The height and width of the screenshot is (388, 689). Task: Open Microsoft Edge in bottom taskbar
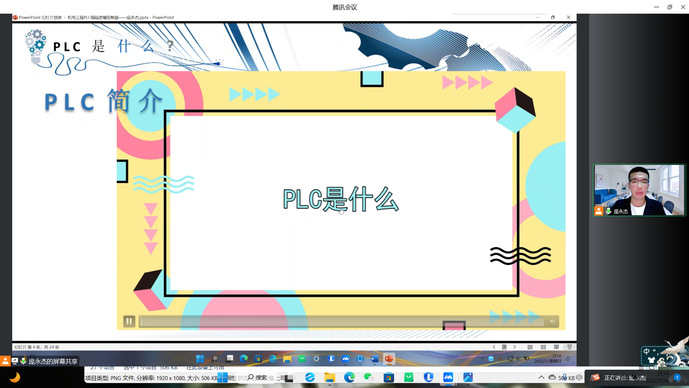point(349,377)
